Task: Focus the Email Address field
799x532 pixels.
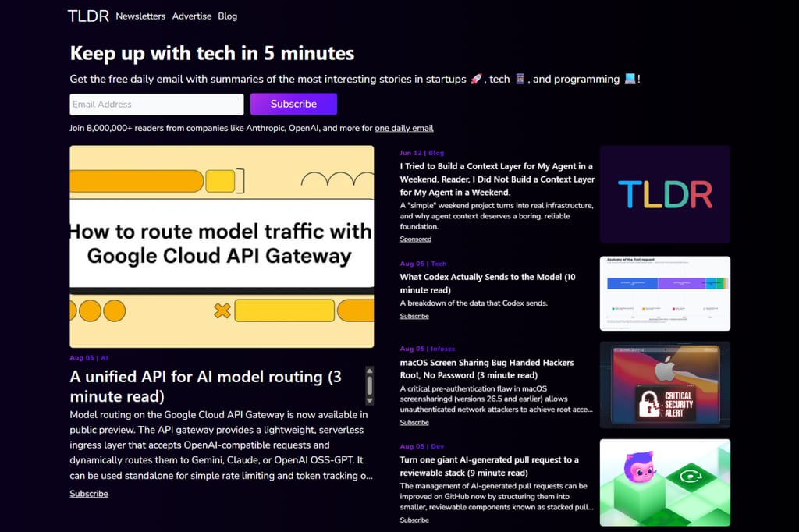Action: pos(156,105)
